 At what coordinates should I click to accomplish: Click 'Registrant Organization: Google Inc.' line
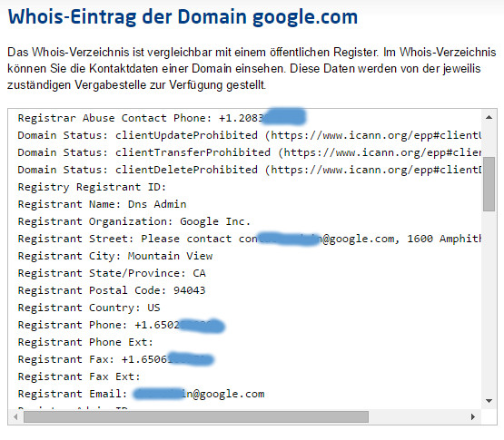pyautogui.click(x=134, y=221)
